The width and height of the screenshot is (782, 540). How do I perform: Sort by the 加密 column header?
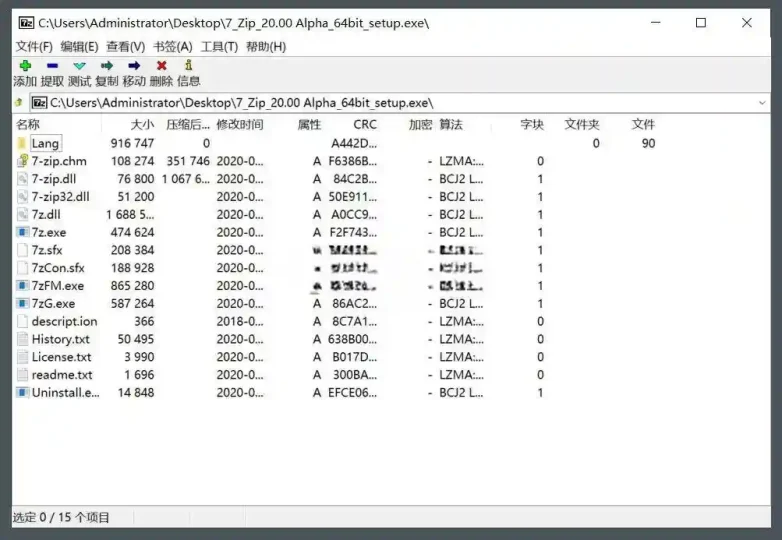coord(420,125)
